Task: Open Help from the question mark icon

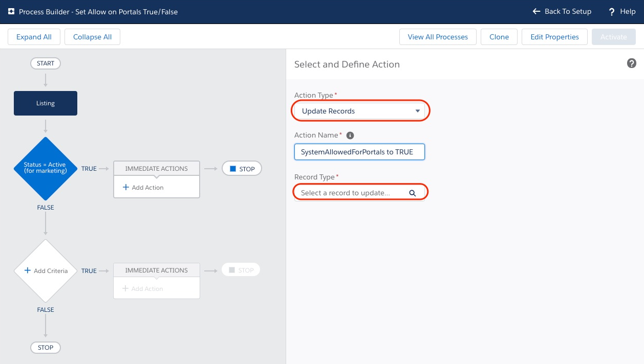Action: (611, 11)
